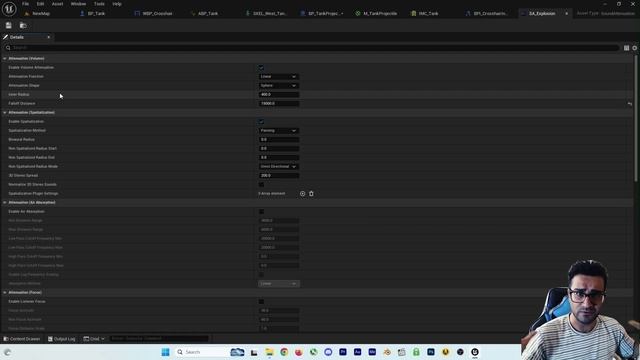Toggle Normalize 3D Stereo Sounds checkbox
Image resolution: width=640 pixels, height=360 pixels.
(x=261, y=184)
